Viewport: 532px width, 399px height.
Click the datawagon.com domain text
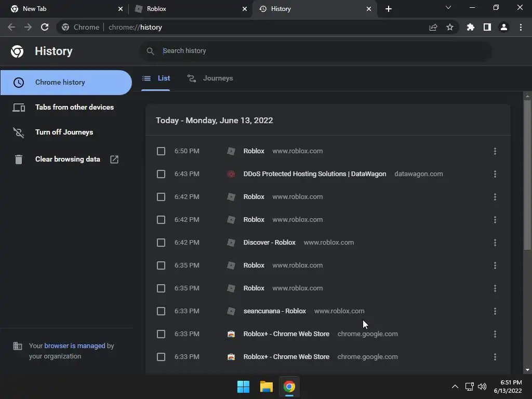pos(418,174)
